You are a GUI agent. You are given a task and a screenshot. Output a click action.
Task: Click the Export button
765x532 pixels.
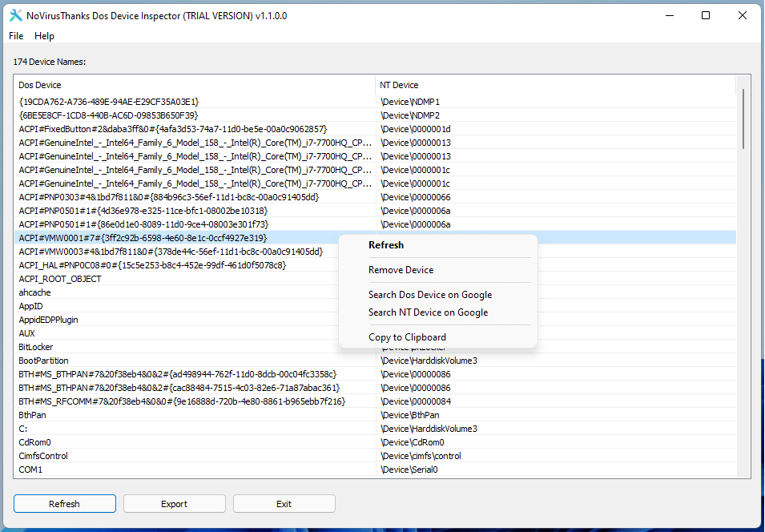coord(174,504)
